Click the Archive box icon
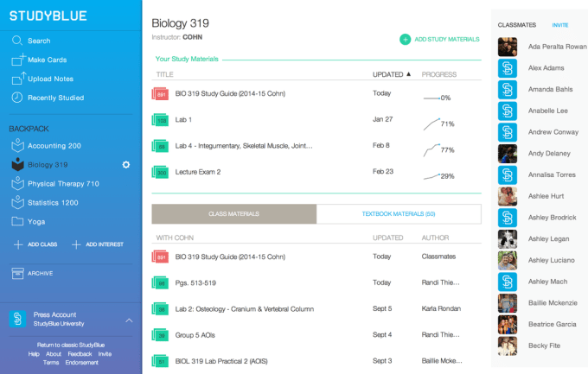The height and width of the screenshot is (374, 588). [x=17, y=273]
